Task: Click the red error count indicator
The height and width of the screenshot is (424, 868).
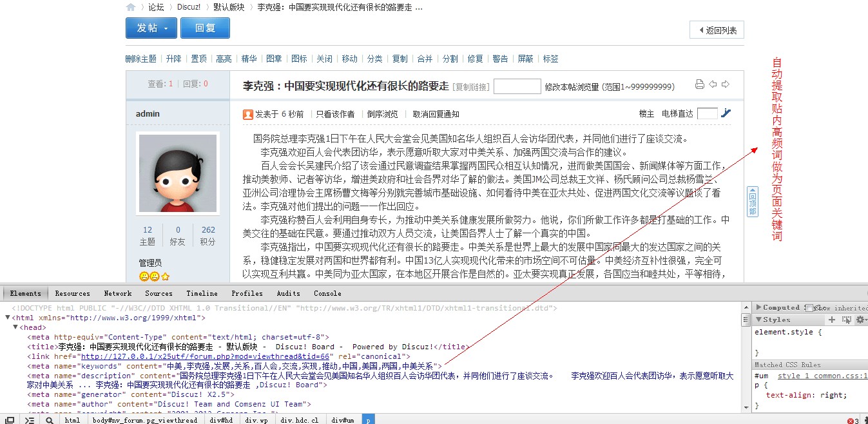Action: [x=853, y=421]
